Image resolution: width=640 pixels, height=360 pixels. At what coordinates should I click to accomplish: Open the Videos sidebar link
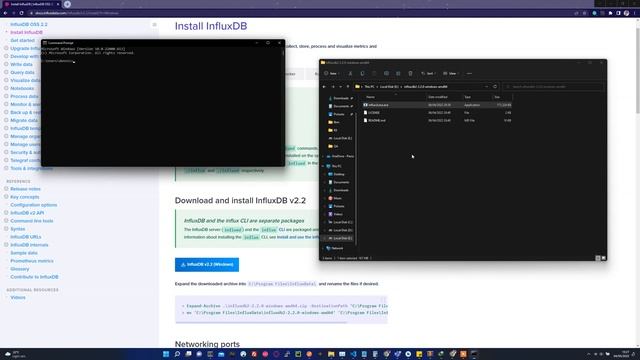[18, 298]
